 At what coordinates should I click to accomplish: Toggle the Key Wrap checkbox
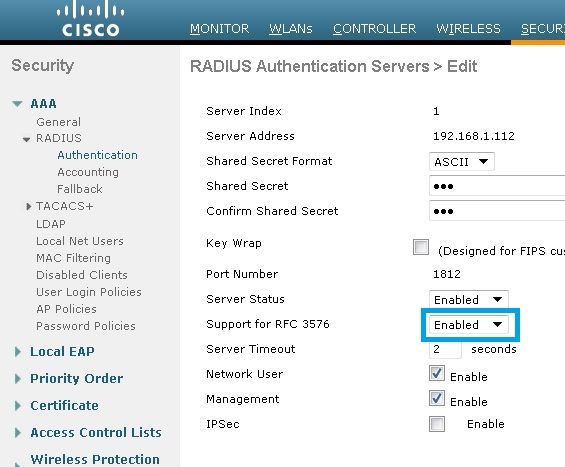421,247
